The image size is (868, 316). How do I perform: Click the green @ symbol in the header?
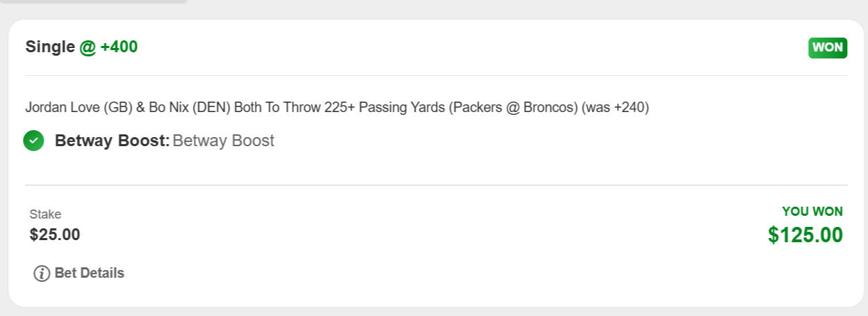pyautogui.click(x=88, y=47)
